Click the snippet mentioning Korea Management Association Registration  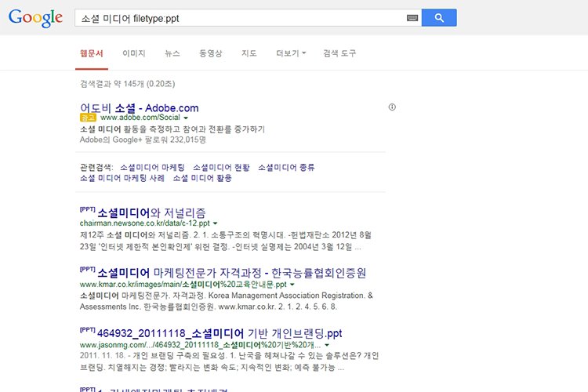click(226, 301)
